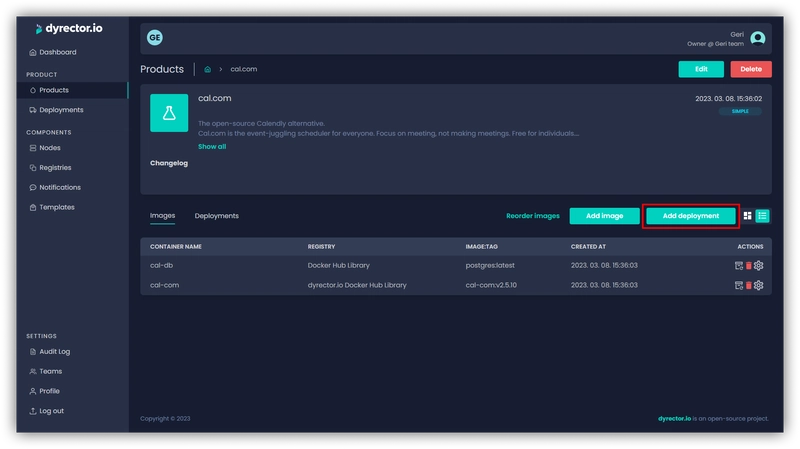This screenshot has height=449, width=800.
Task: Click the CONTAINER NAME column header
Action: pos(176,246)
